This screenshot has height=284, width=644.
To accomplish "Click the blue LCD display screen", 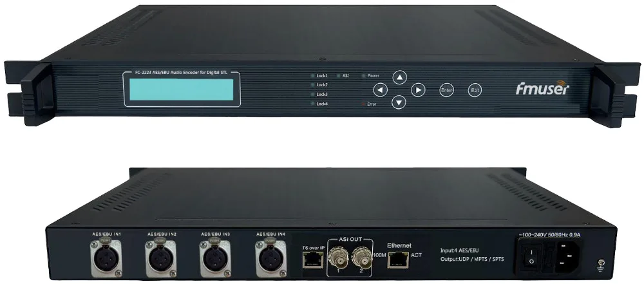I will coord(181,90).
